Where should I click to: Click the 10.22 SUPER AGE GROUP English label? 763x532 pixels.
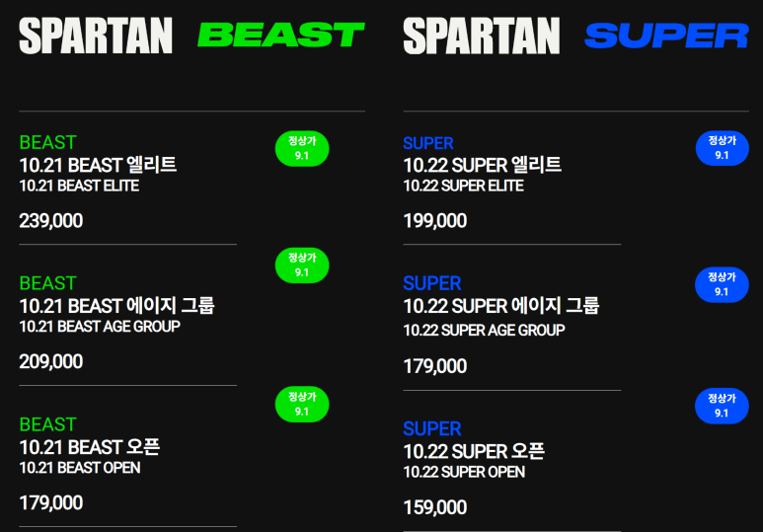(x=485, y=330)
